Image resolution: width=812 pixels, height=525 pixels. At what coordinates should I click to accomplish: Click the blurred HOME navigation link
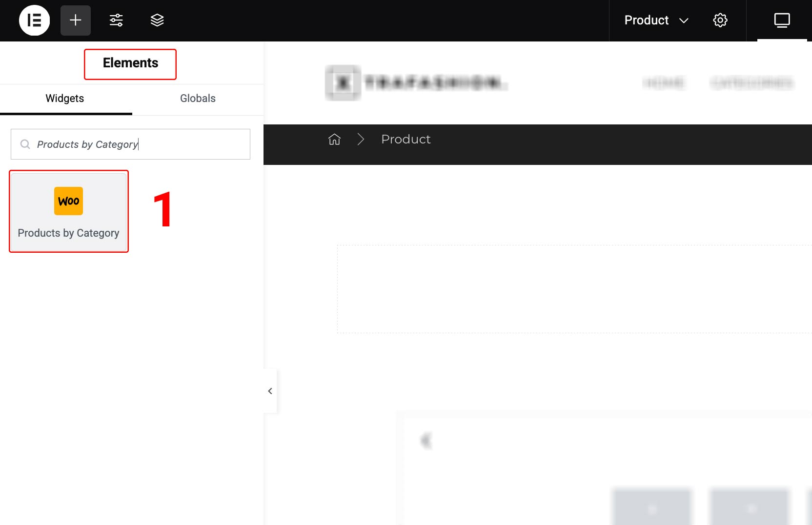(664, 83)
